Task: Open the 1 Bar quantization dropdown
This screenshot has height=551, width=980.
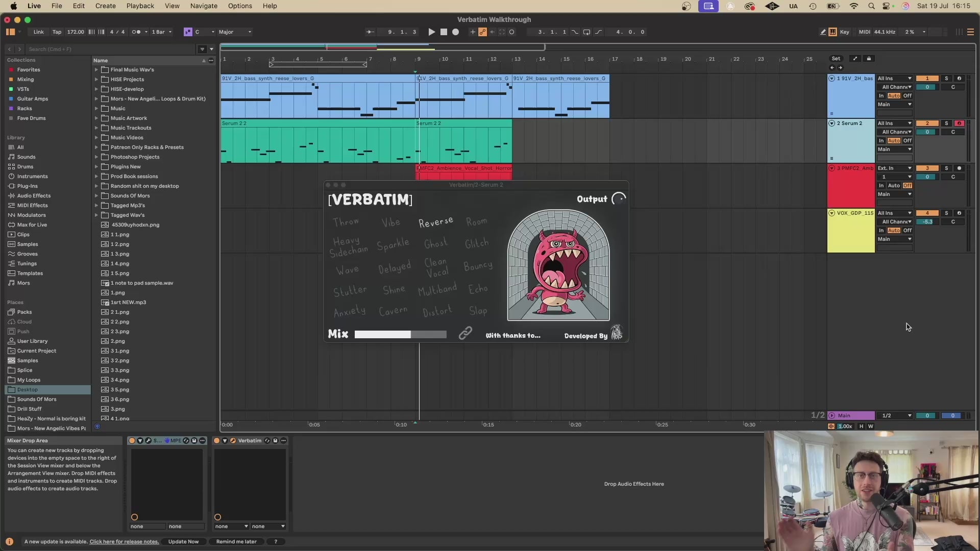Action: tap(161, 32)
